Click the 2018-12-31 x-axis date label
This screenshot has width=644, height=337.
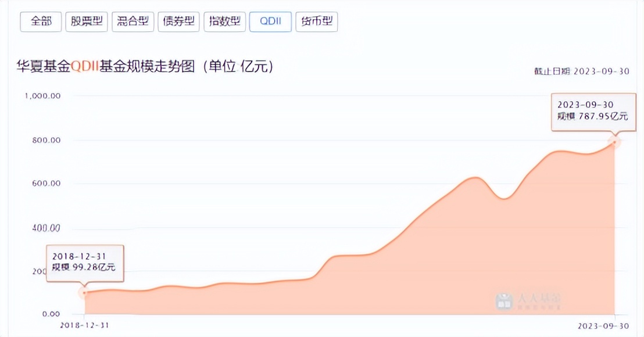[85, 325]
